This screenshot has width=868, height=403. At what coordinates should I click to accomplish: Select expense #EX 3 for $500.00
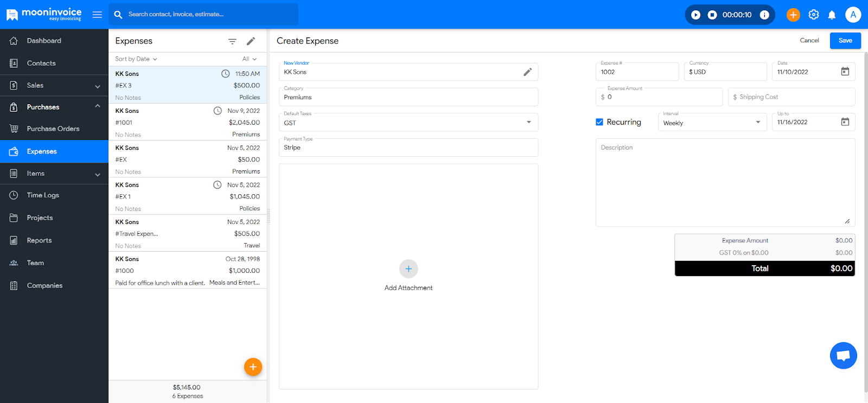188,85
